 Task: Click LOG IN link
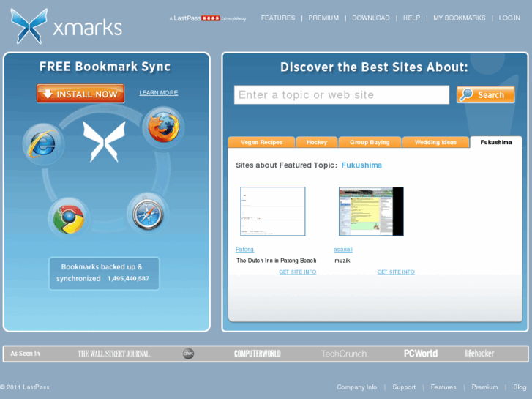(x=509, y=18)
